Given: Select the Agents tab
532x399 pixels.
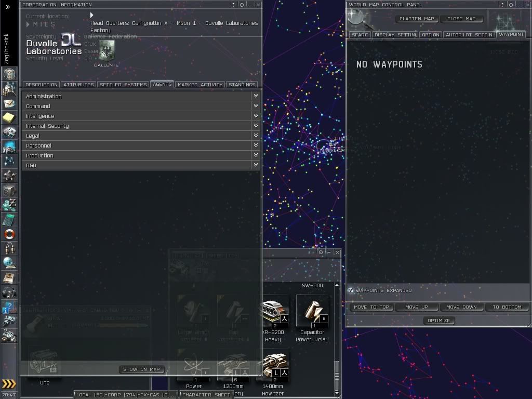Looking at the screenshot, I should tap(162, 84).
